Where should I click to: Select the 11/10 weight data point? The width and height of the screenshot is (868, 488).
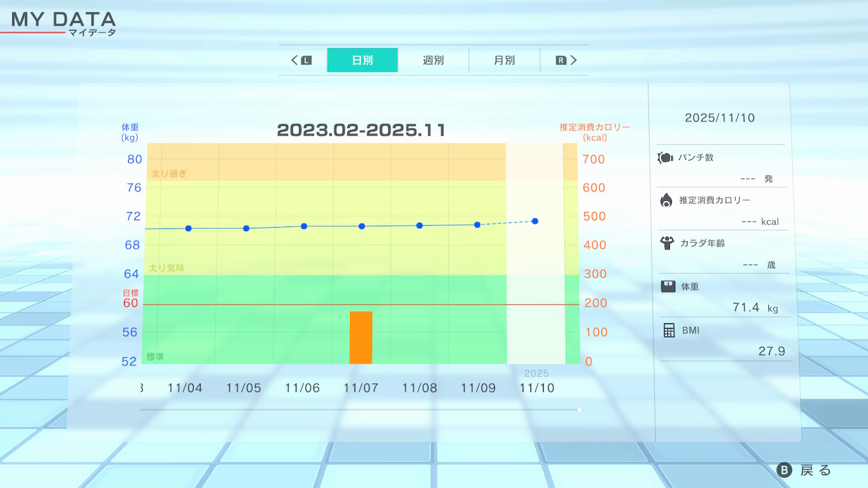point(535,221)
